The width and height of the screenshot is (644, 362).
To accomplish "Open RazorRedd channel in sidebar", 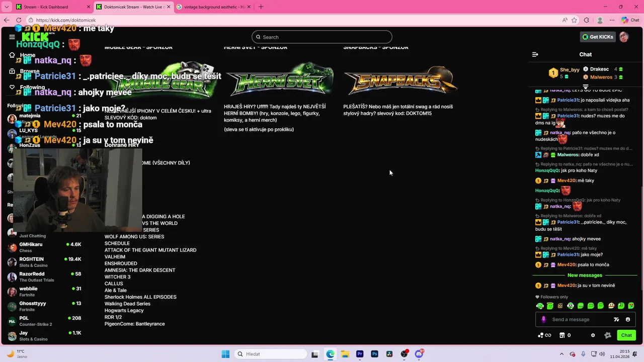I will [44, 277].
